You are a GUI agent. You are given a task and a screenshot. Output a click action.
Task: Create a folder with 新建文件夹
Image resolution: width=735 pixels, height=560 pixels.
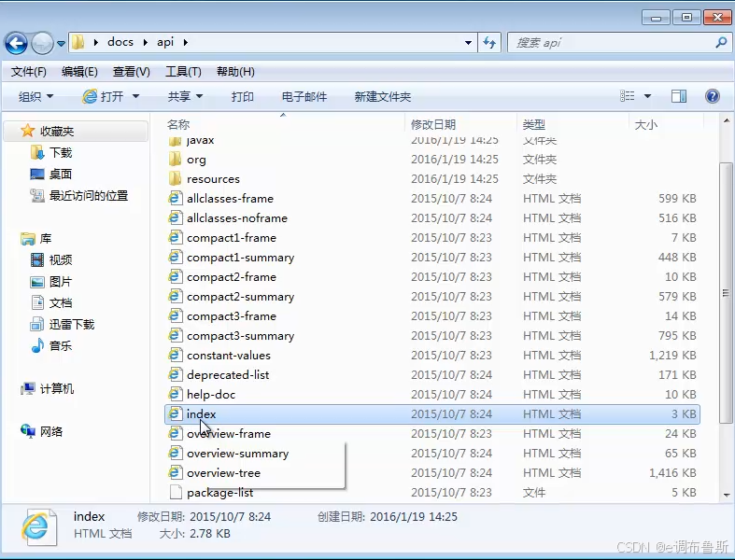[x=383, y=96]
